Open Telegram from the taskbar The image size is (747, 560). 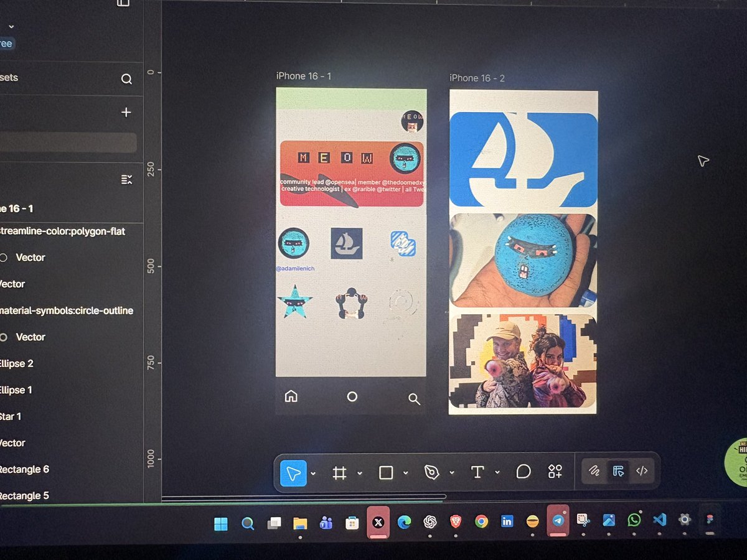pyautogui.click(x=558, y=520)
